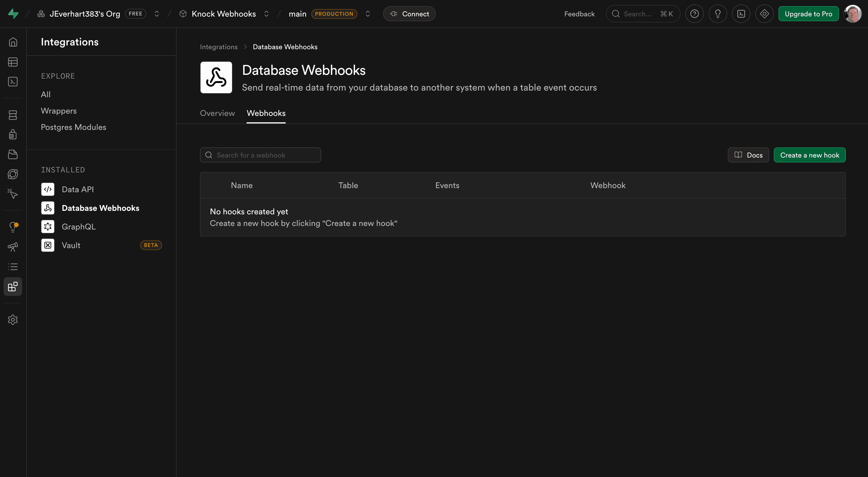Open the SQL Editor from the sidebar
Viewport: 868px width, 477px height.
click(x=13, y=82)
